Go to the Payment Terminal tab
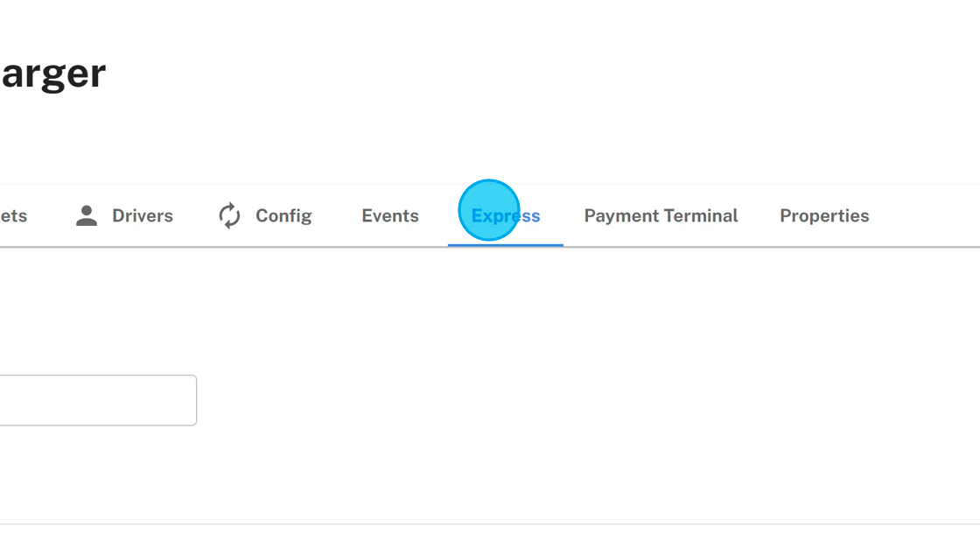 pyautogui.click(x=661, y=216)
